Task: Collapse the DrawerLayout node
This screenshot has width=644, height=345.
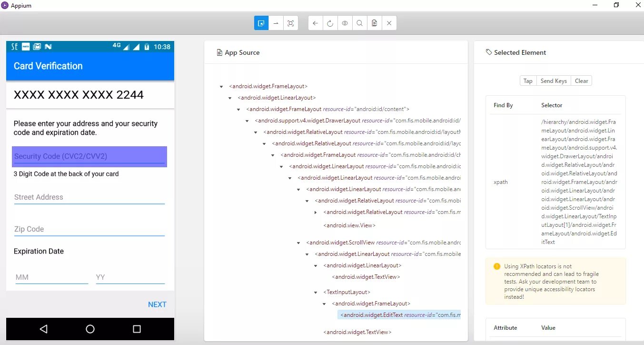Action: tap(247, 121)
